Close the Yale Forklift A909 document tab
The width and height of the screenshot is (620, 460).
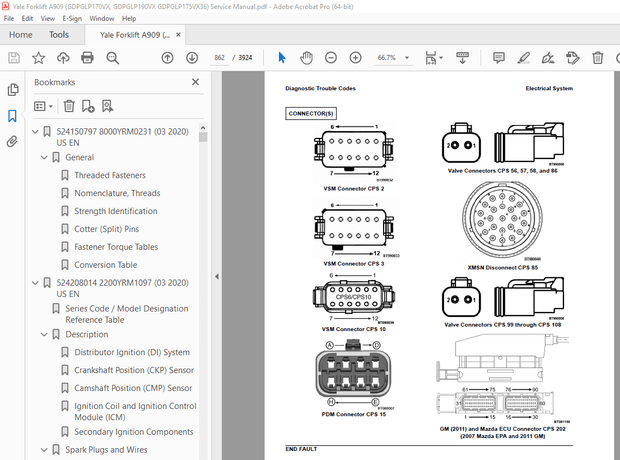point(178,35)
